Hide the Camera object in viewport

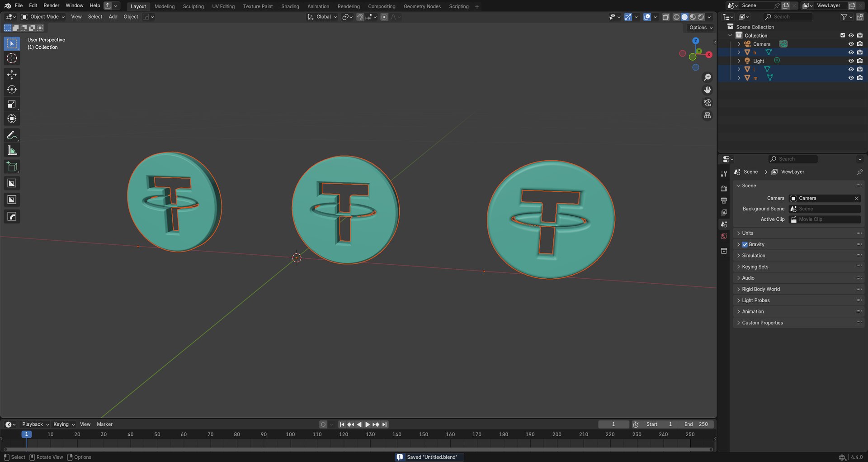tap(851, 44)
